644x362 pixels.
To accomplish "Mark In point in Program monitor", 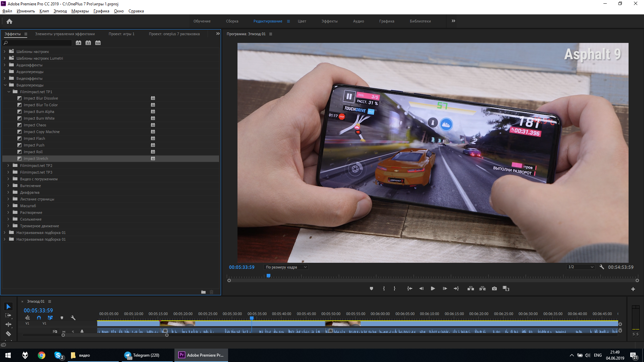I will [384, 289].
